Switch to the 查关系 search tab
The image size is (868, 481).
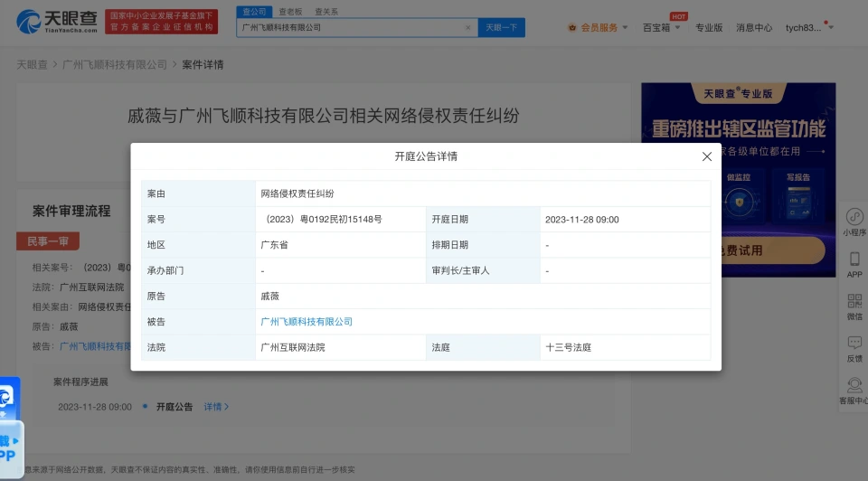point(326,12)
